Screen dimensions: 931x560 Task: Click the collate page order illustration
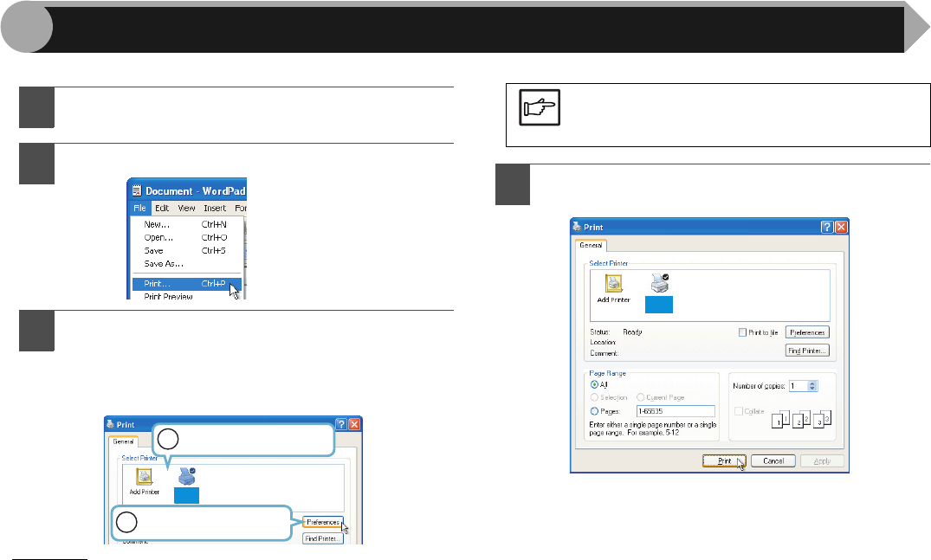[801, 419]
